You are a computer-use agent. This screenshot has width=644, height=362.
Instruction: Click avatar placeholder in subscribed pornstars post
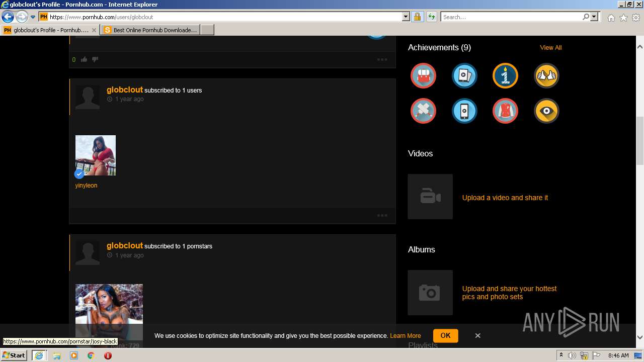[88, 252]
